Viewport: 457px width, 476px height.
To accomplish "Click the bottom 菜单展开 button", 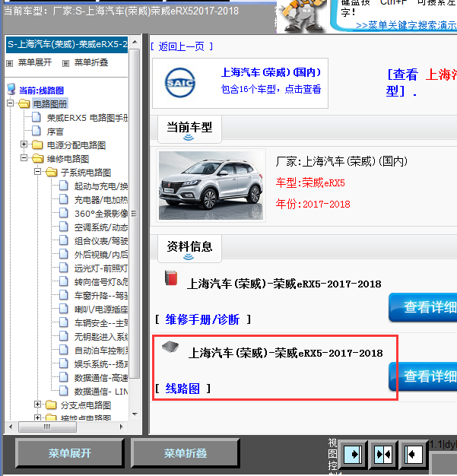I will tap(70, 453).
